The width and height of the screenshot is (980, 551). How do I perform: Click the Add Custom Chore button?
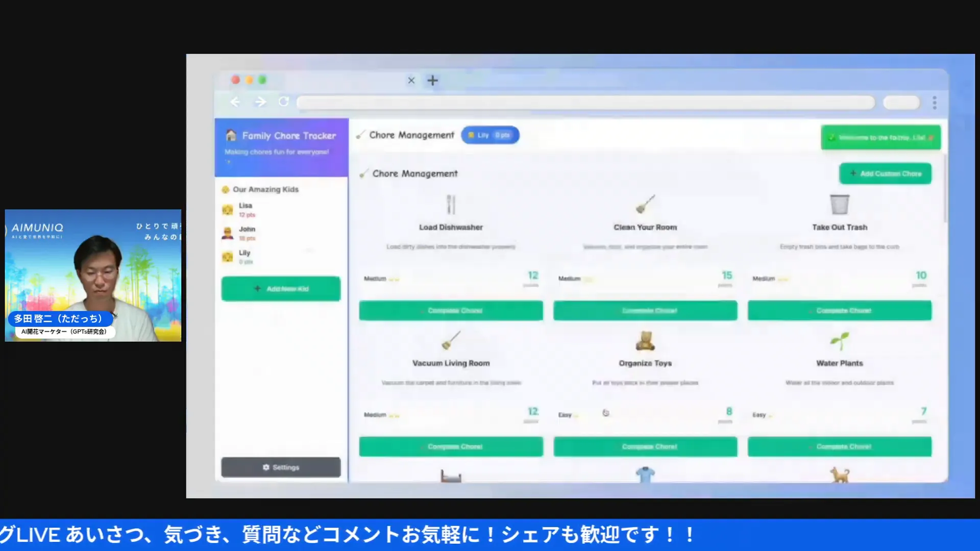[885, 174]
